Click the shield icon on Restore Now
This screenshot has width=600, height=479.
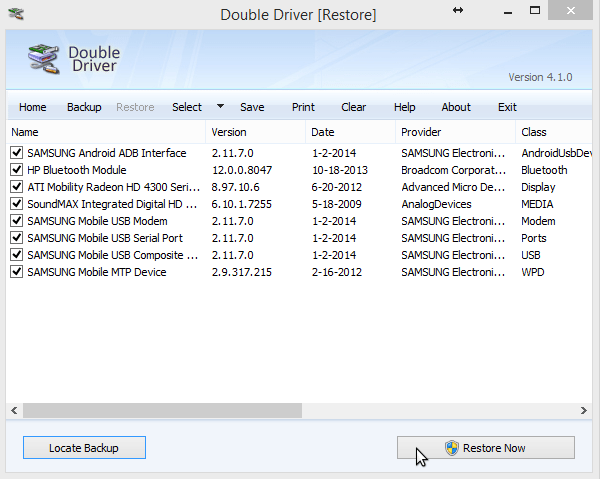click(451, 448)
